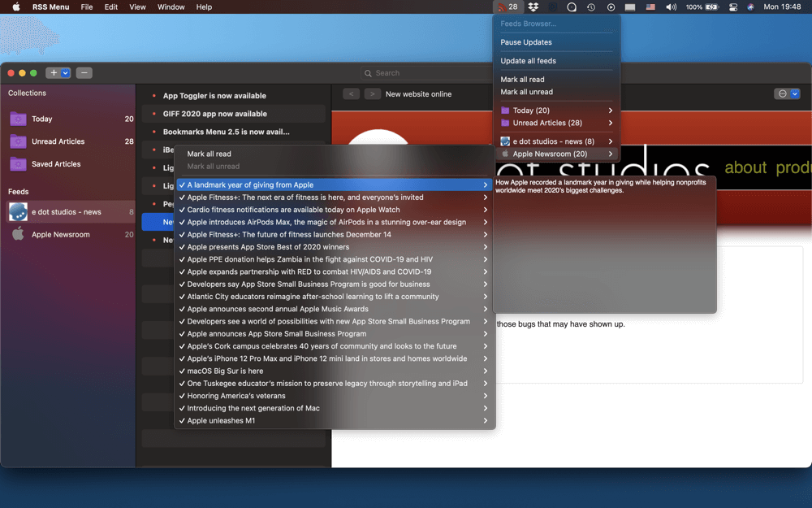The width and height of the screenshot is (812, 508).
Task: Open 'Apple introduces AirPods Max' article item
Action: coord(334,223)
